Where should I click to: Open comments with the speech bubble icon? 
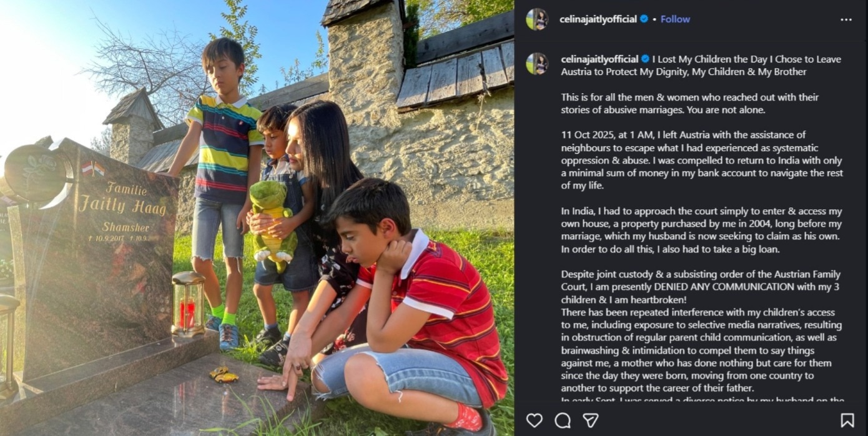(x=563, y=420)
